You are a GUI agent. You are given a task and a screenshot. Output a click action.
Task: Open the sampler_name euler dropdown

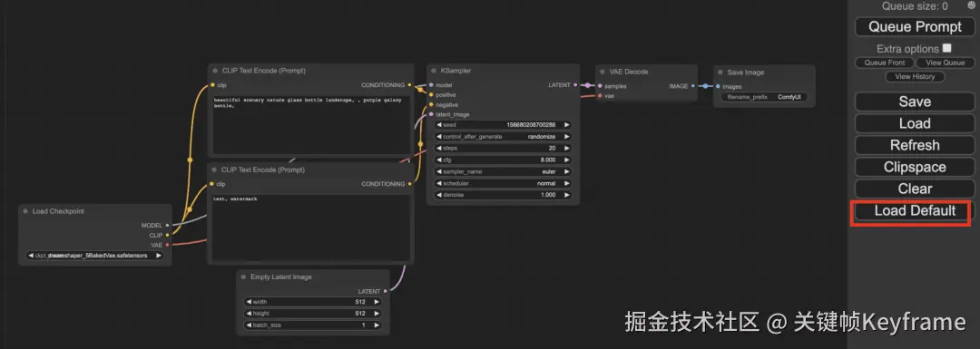pyautogui.click(x=503, y=171)
